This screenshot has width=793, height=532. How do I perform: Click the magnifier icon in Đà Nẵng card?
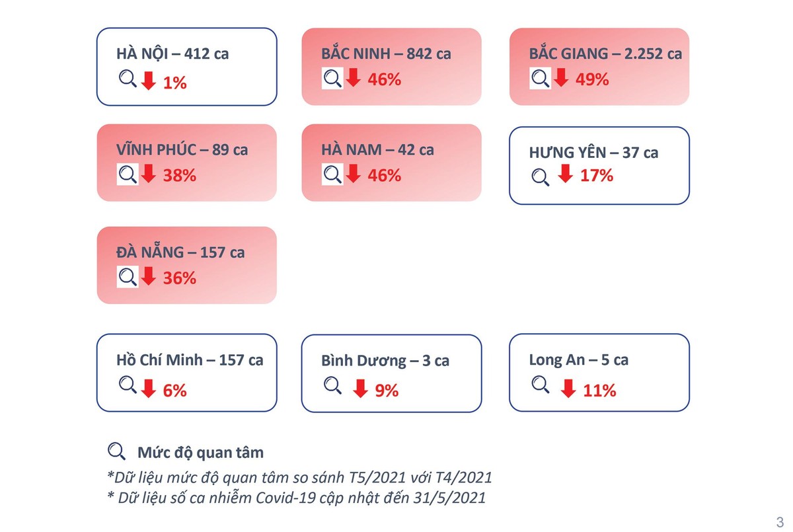pos(128,277)
